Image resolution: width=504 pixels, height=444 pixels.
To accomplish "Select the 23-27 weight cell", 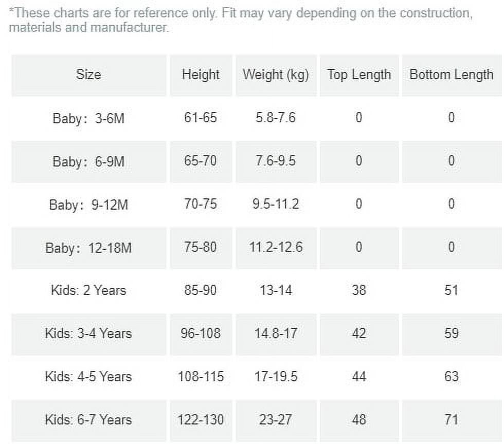I will click(x=276, y=420).
